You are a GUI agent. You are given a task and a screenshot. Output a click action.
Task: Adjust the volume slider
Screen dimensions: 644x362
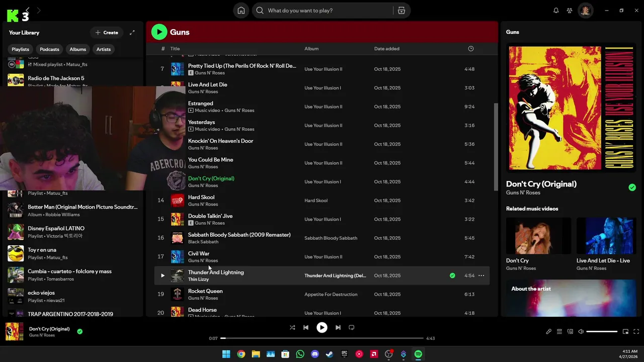point(602,331)
